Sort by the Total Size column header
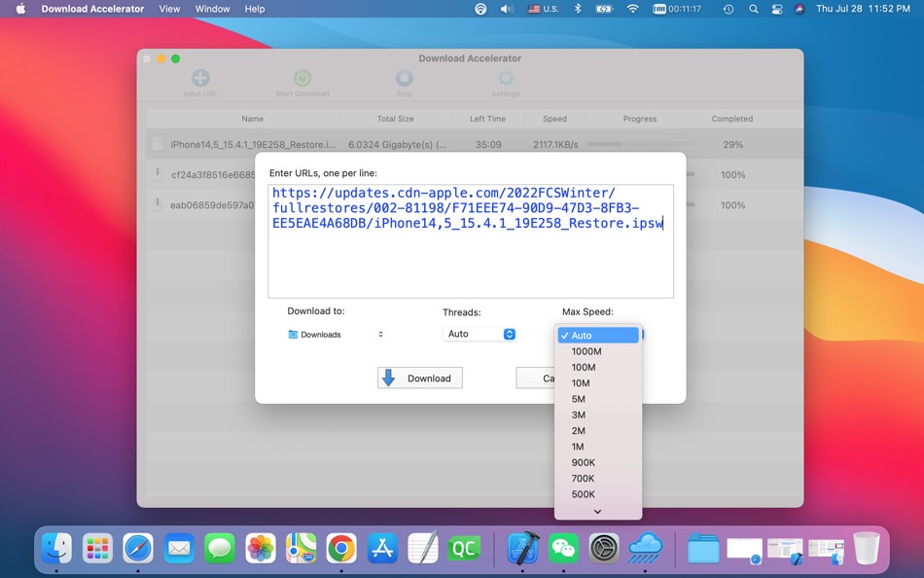The image size is (924, 578). coord(396,119)
